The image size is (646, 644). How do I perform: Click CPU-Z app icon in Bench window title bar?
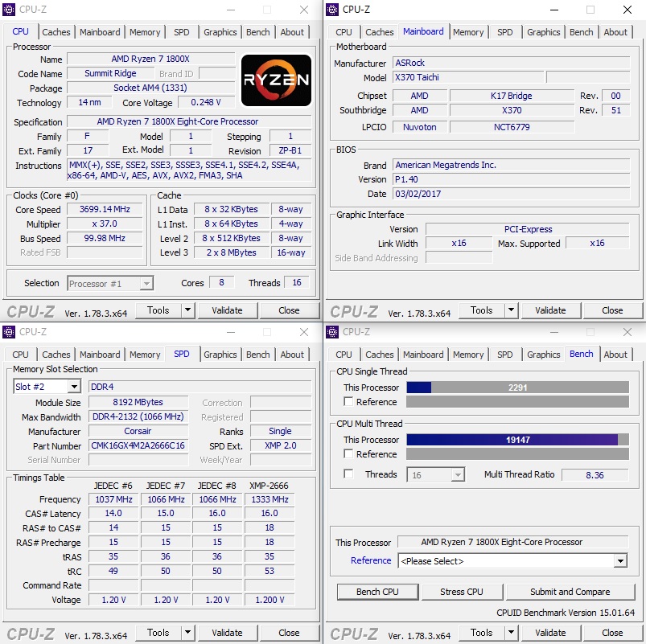332,332
